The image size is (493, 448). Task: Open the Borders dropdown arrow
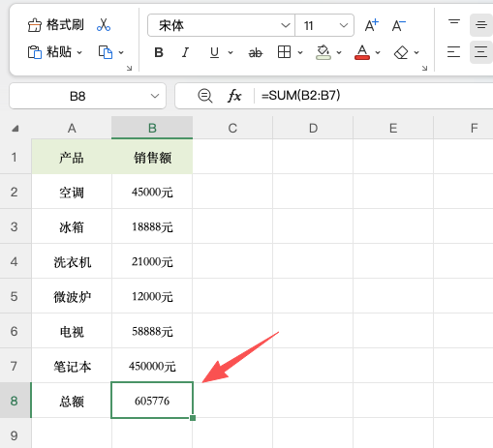click(x=300, y=52)
